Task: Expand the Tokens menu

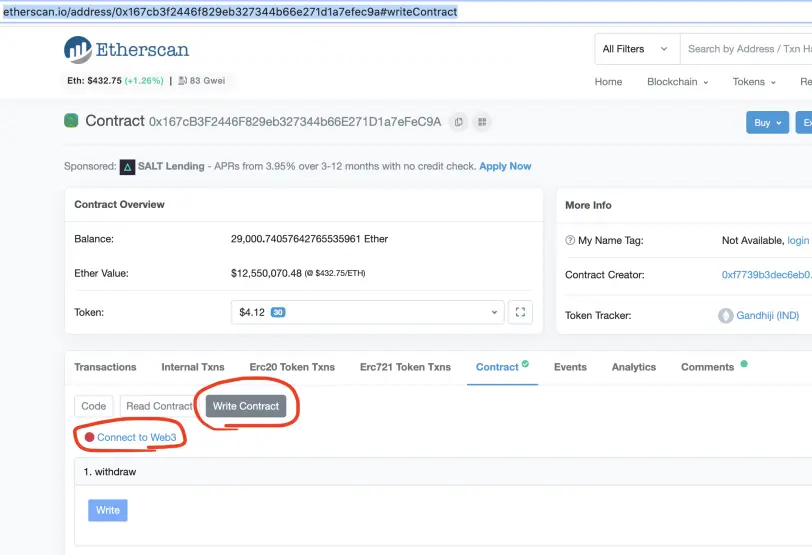Action: (754, 82)
